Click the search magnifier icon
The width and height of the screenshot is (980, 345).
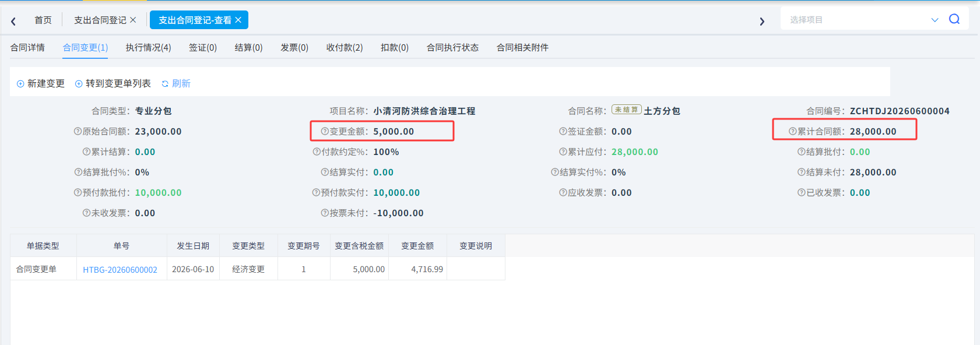coord(954,19)
